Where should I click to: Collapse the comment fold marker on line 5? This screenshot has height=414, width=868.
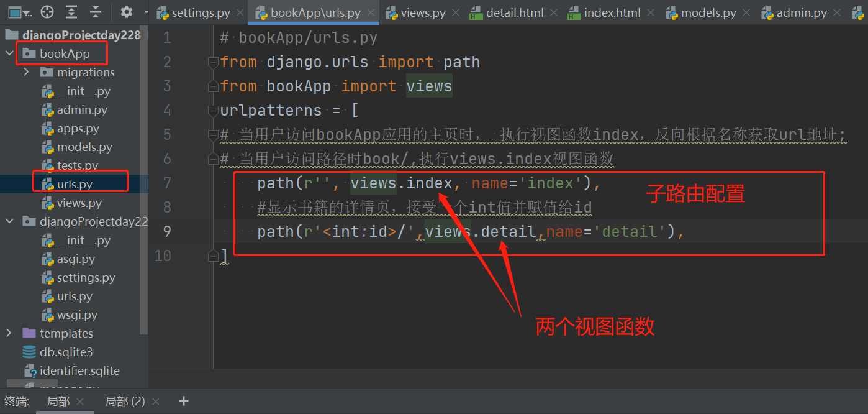(213, 135)
